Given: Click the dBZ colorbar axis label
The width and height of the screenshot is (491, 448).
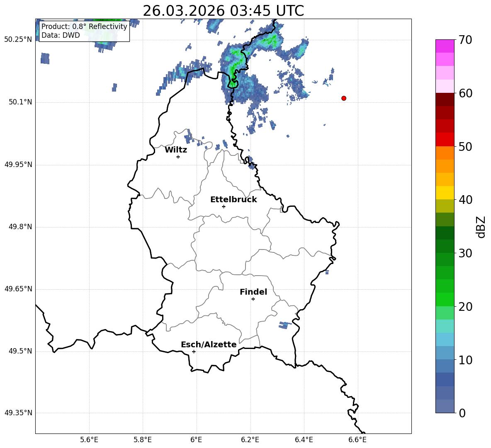Looking at the screenshot, I should (481, 227).
